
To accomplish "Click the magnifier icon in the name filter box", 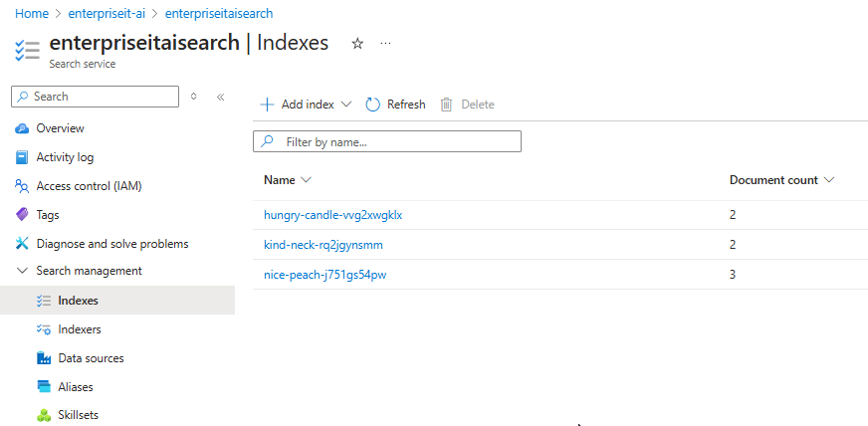I will tap(268, 141).
